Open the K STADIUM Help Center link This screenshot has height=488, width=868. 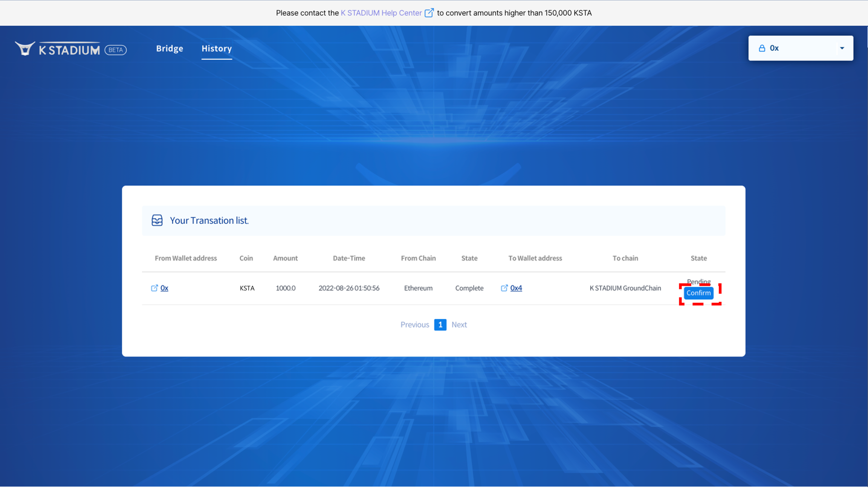381,13
